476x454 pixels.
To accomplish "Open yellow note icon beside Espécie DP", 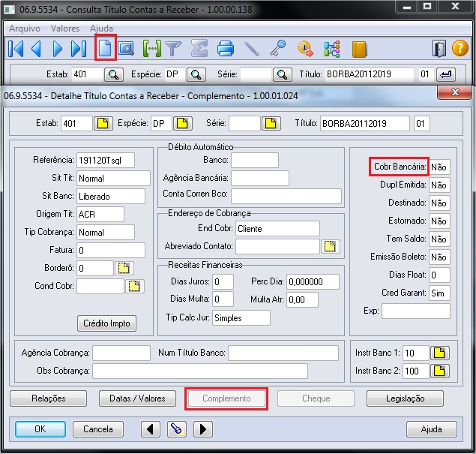I will tap(182, 124).
